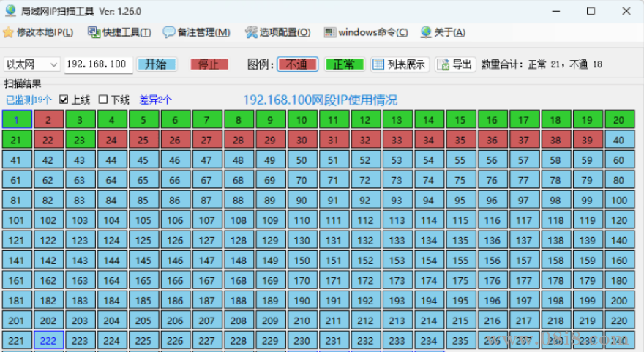Viewport: 644px width, 352px height.
Task: Select red IP cell 22
Action: tap(48, 140)
